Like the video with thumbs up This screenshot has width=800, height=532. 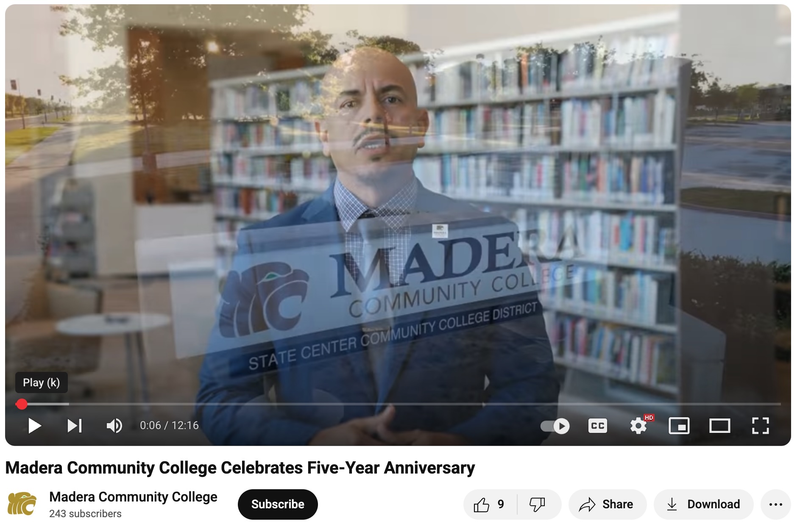click(490, 504)
